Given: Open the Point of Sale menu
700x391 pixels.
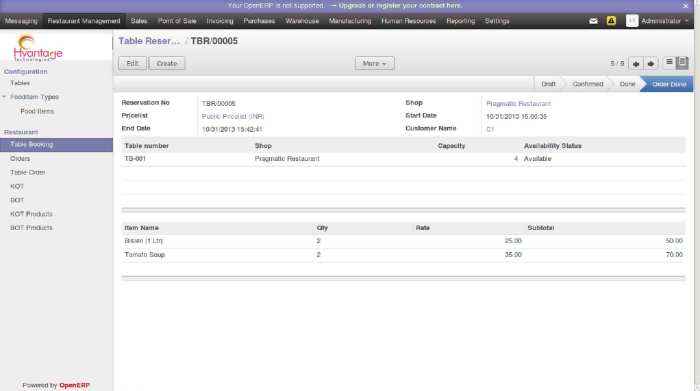Looking at the screenshot, I should (177, 21).
